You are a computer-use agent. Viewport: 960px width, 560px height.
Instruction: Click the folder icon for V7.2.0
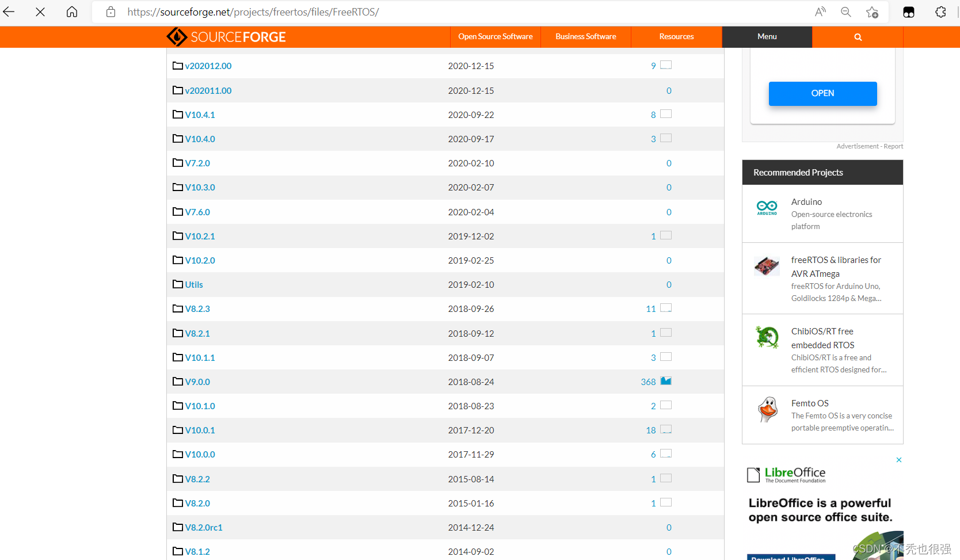(178, 163)
